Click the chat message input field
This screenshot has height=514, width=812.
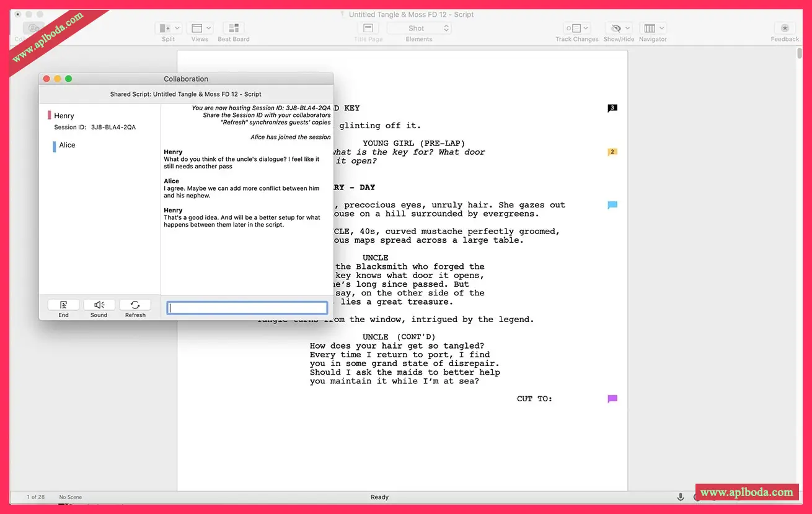(x=247, y=308)
